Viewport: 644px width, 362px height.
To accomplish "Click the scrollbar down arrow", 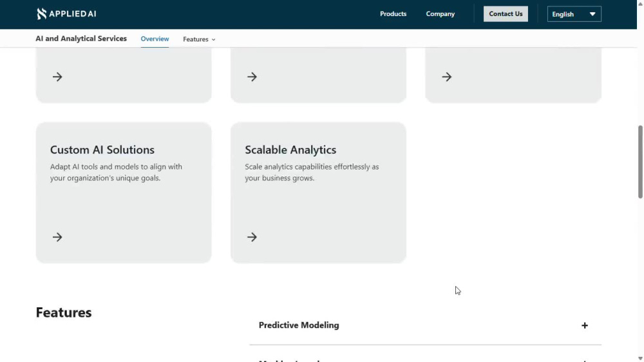I will (x=640, y=359).
